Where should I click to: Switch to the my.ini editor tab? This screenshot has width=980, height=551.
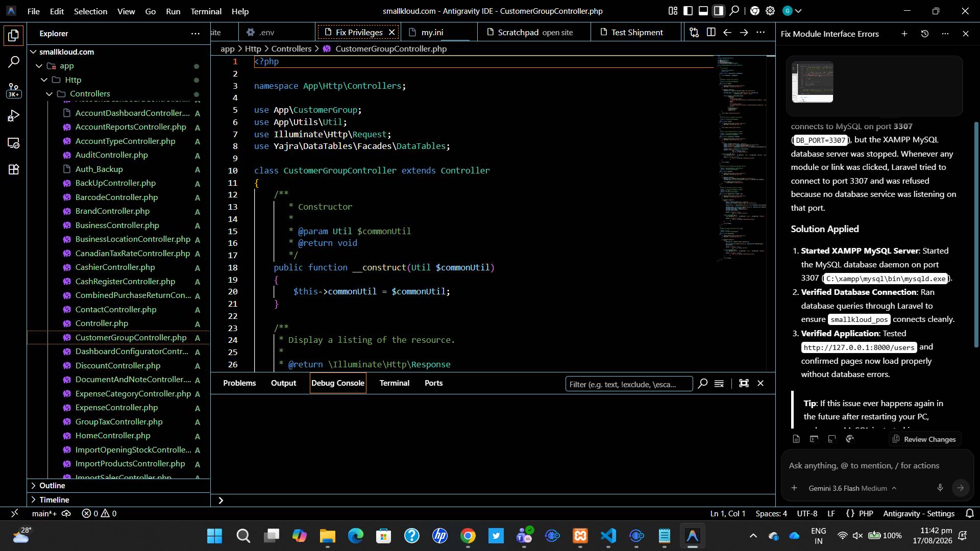[432, 32]
